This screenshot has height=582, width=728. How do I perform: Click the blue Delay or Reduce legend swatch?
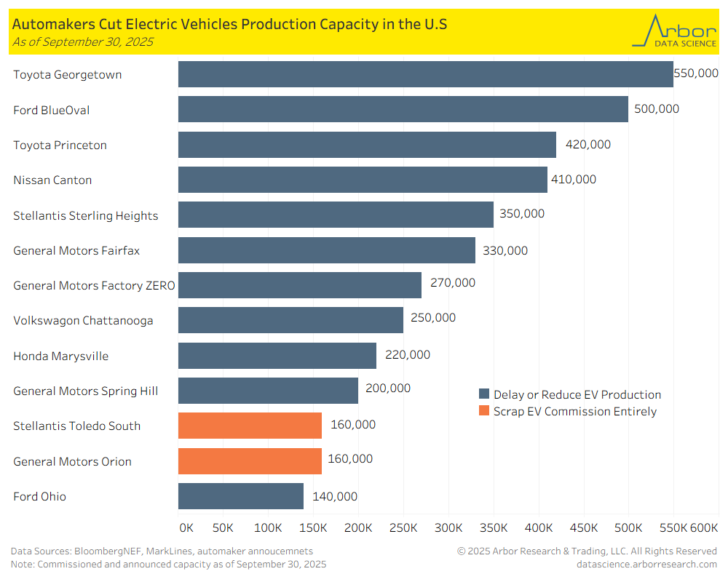coord(484,394)
